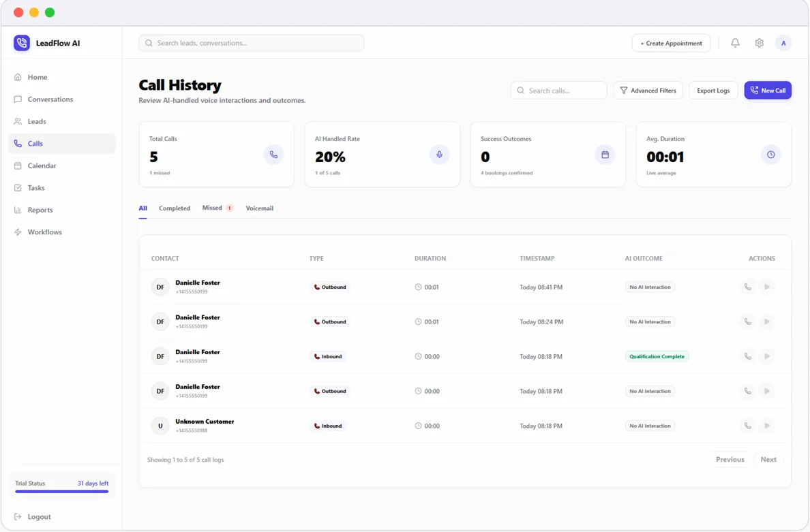810x532 pixels.
Task: Click the CONTACT column header
Action: pyautogui.click(x=165, y=259)
